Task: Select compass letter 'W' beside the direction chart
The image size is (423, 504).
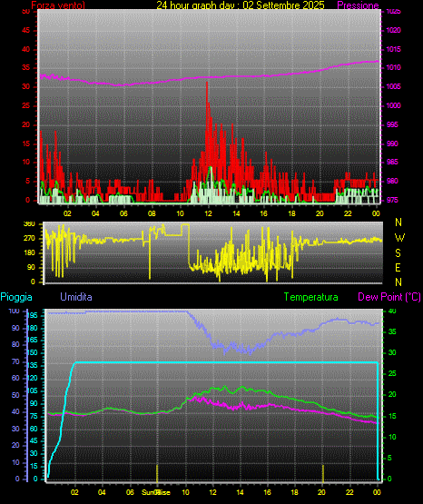Action: 399,238
